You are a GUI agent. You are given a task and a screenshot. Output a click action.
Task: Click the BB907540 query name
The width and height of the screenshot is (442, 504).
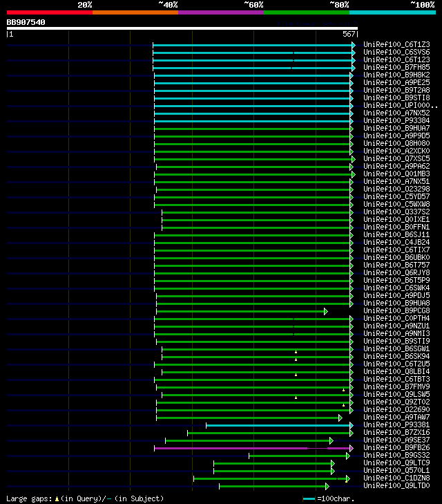tap(26, 23)
